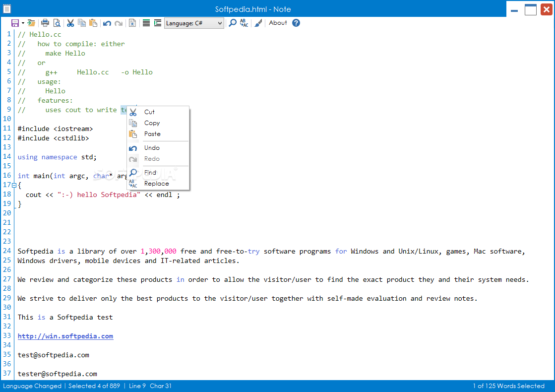Click the "test@softpedia.com" text
Viewport: 555px width, 392px height.
click(x=54, y=355)
